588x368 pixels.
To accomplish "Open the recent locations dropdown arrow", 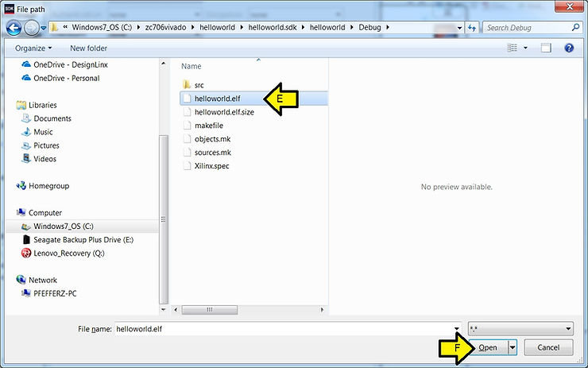I will tap(44, 28).
